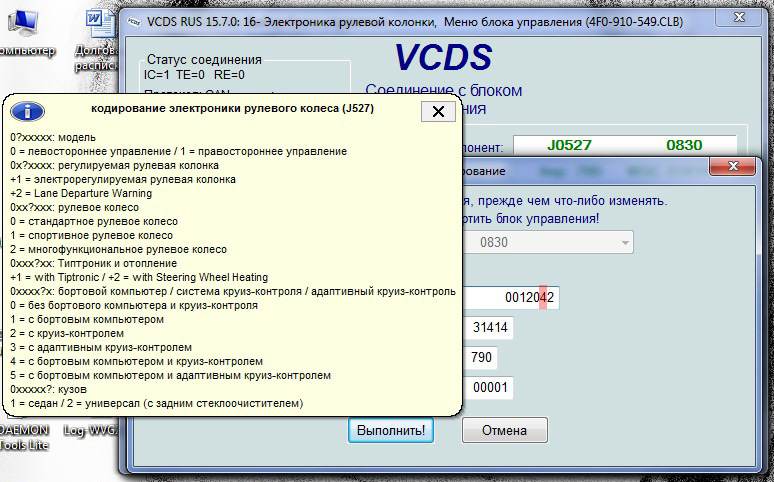The width and height of the screenshot is (774, 482).
Task: Select the DAEMON Tools Lite desktop label
Action: click(x=24, y=437)
